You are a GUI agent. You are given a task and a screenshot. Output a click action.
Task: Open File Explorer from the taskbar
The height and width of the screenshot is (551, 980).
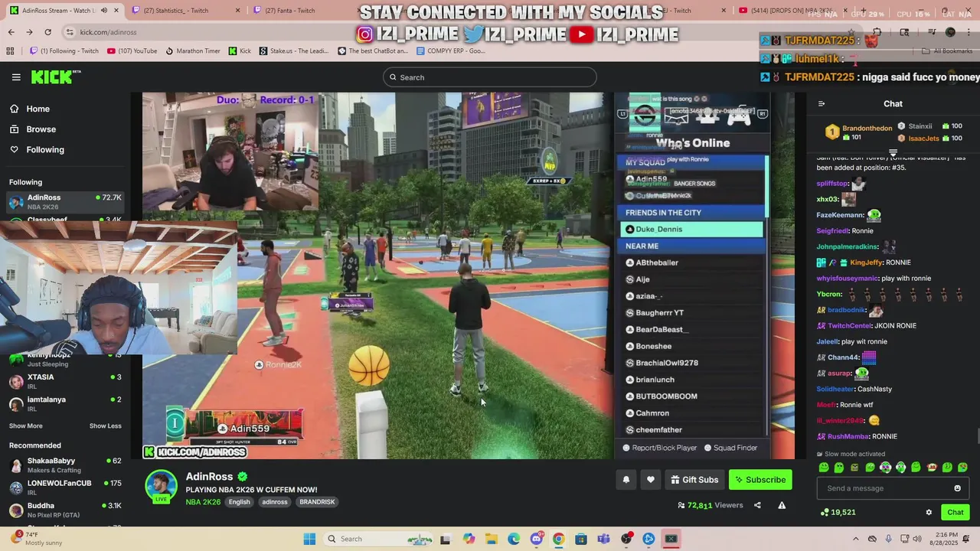(491, 539)
